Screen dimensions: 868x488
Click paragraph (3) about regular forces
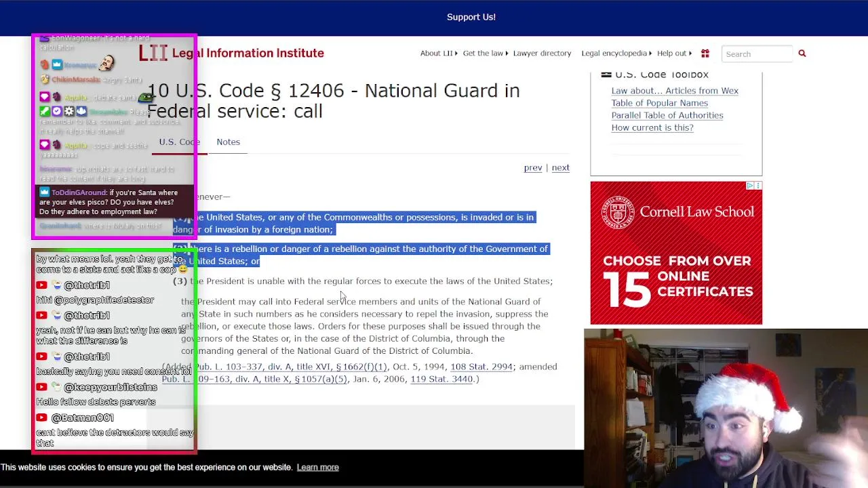363,281
